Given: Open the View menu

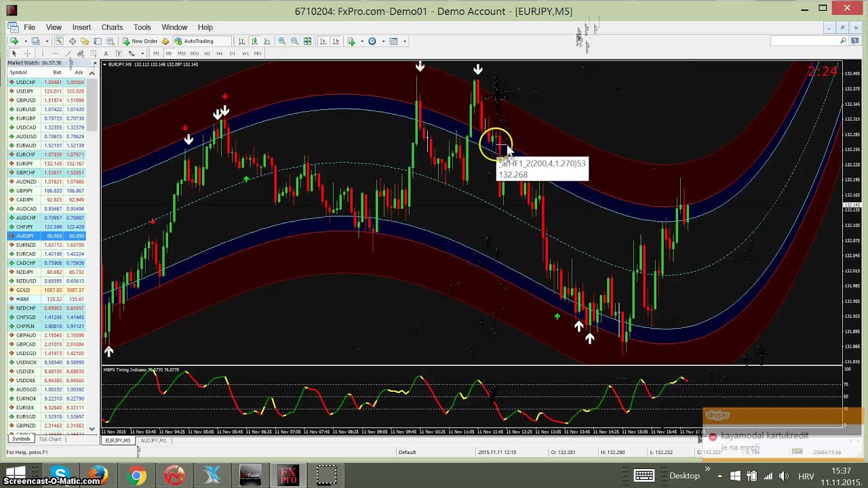Looking at the screenshot, I should 54,27.
